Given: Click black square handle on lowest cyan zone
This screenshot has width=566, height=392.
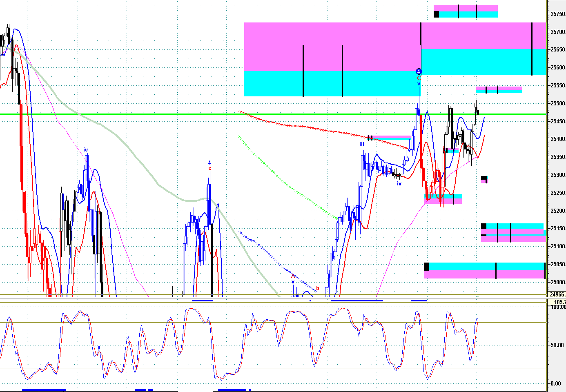Looking at the screenshot, I should click(427, 267).
